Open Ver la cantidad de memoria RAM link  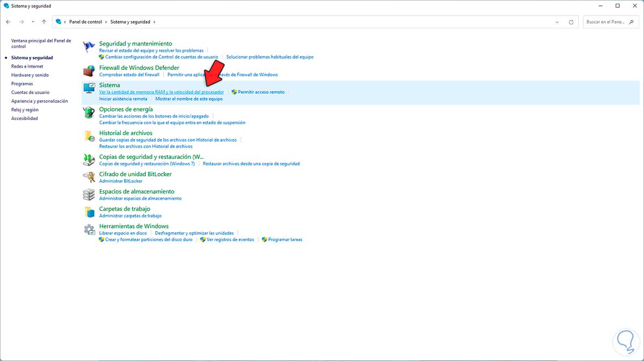coord(162,92)
